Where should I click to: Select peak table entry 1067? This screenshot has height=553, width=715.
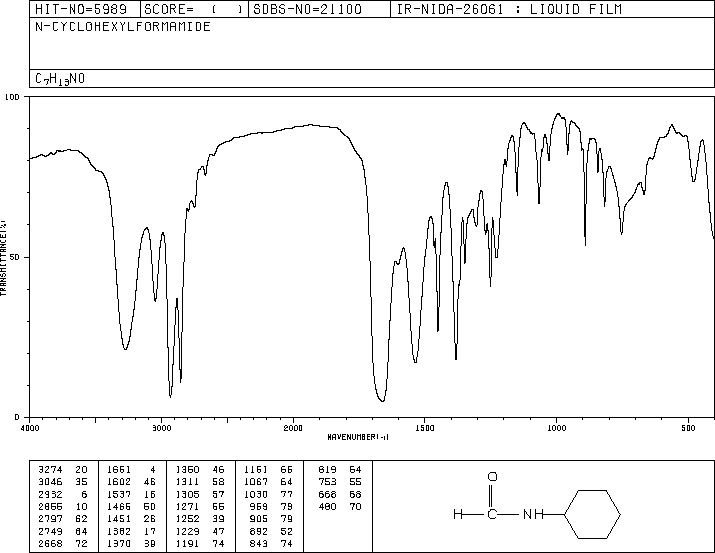(256, 482)
